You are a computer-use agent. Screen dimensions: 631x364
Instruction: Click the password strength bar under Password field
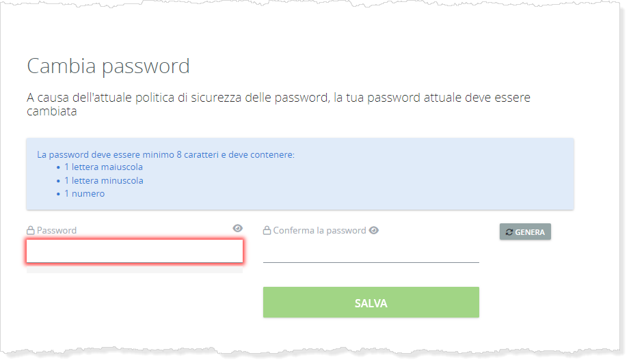[135, 270]
